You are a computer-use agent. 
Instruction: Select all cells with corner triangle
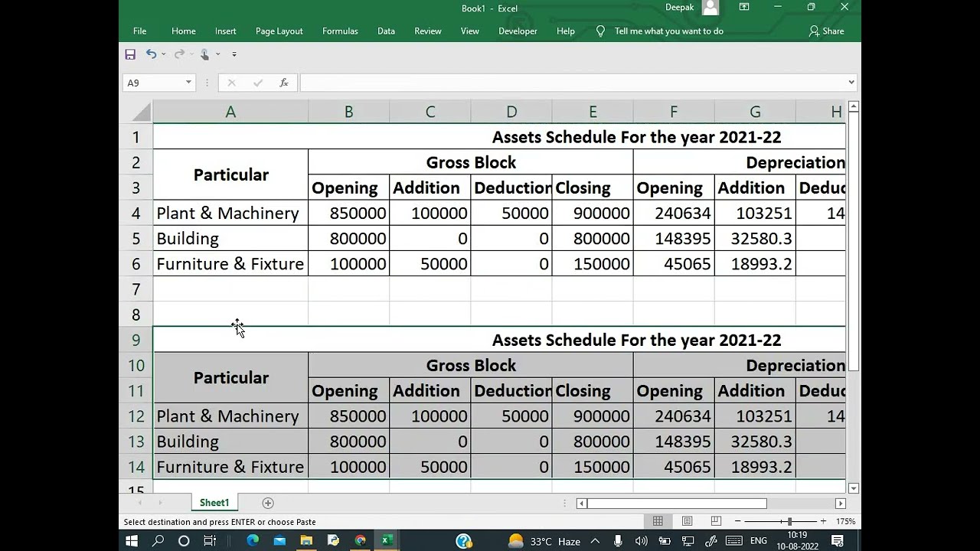click(x=141, y=112)
